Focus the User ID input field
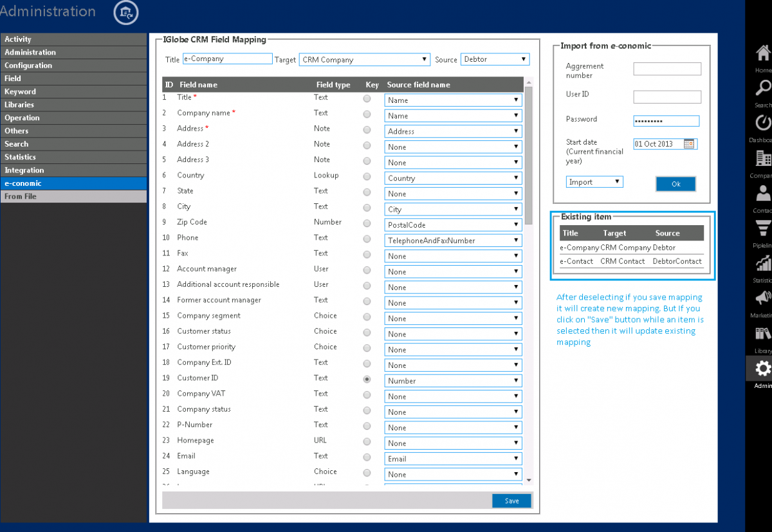772x532 pixels. (x=667, y=97)
